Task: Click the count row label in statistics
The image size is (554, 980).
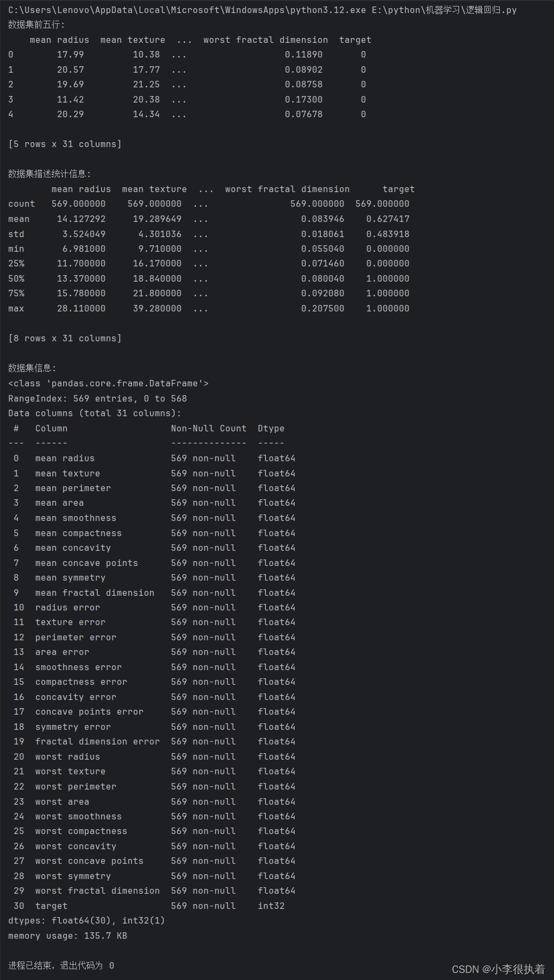Action: pos(21,204)
